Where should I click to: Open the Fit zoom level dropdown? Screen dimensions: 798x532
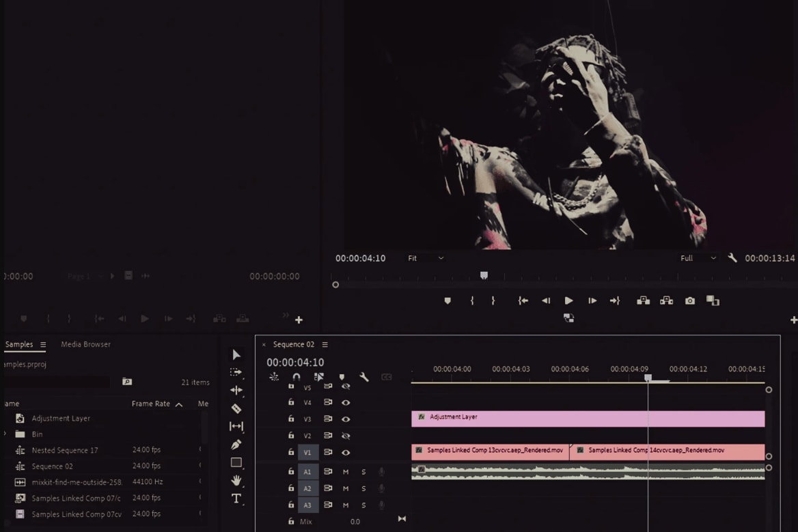pyautogui.click(x=426, y=258)
